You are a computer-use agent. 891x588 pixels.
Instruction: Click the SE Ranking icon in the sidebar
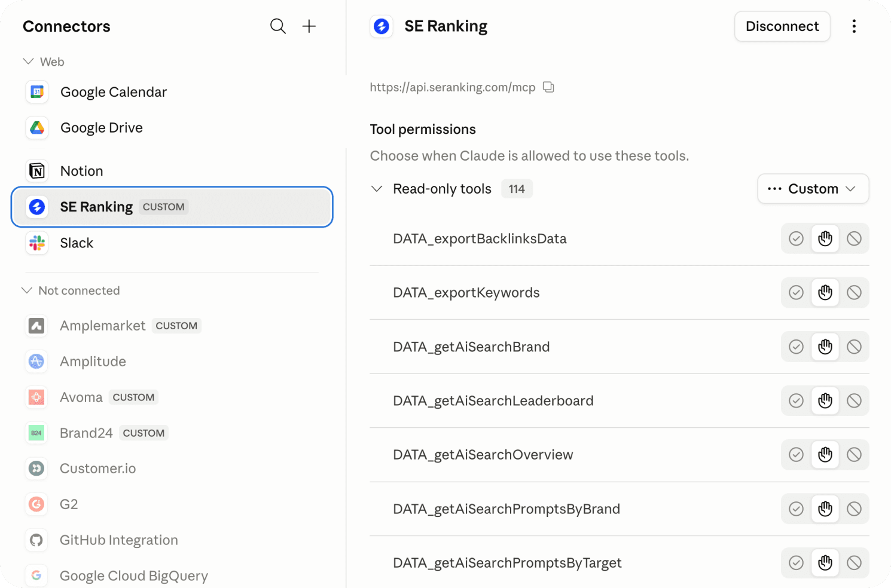coord(37,207)
